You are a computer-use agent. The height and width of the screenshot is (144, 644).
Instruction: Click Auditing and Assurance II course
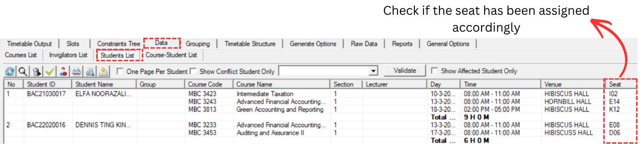tap(270, 133)
